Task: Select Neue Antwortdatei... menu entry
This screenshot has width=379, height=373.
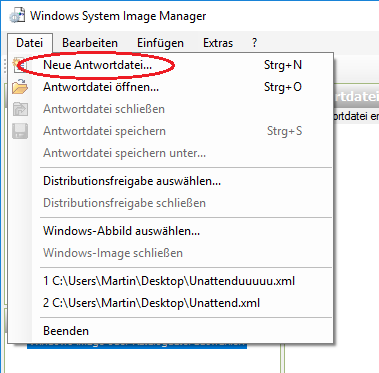Action: [x=171, y=65]
